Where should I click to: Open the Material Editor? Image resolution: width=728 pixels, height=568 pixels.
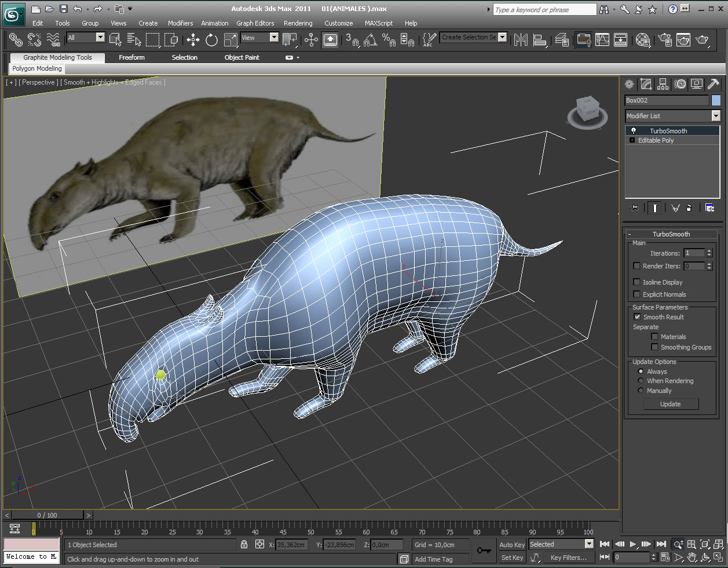[x=642, y=39]
